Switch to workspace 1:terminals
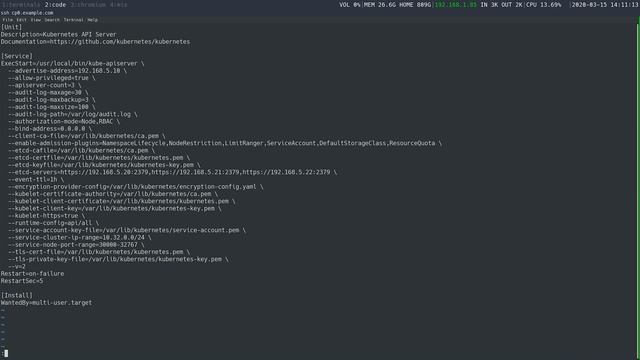 tap(22, 5)
